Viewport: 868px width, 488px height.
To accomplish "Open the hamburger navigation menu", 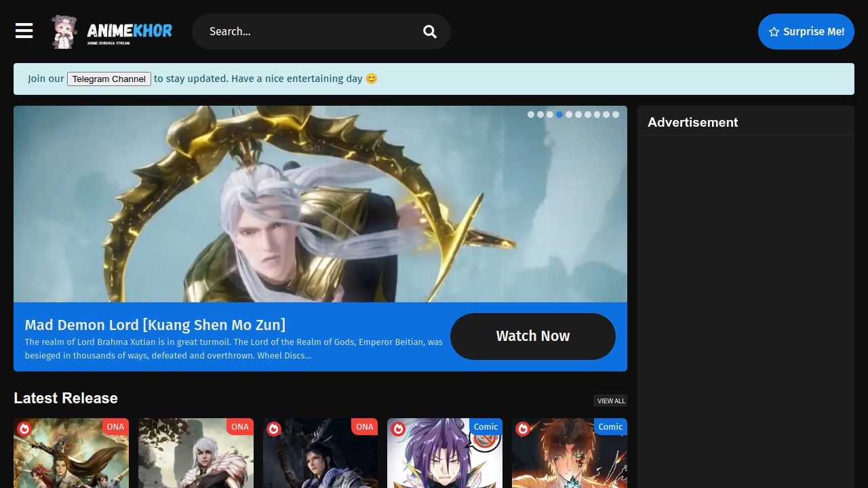I will coord(24,31).
